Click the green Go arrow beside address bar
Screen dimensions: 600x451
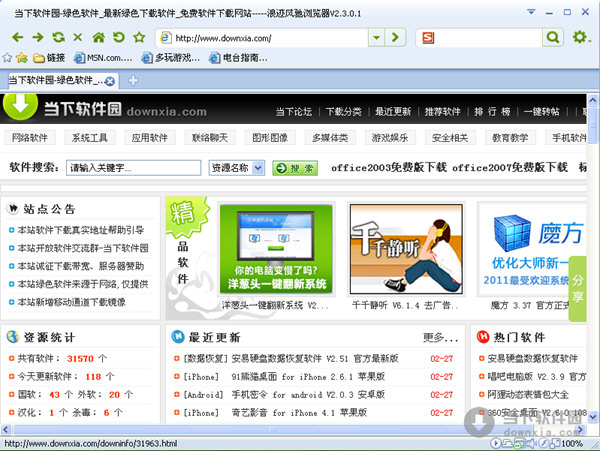tap(395, 37)
